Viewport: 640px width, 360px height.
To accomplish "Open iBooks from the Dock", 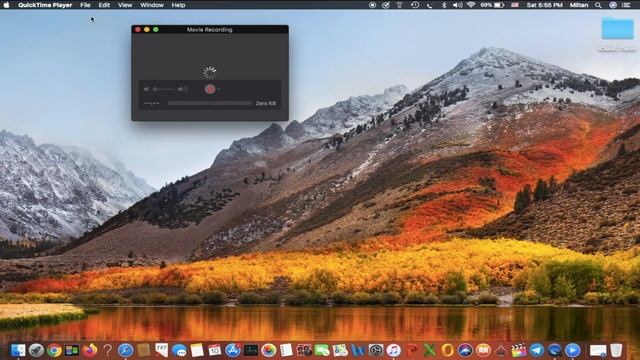I will pos(483,350).
